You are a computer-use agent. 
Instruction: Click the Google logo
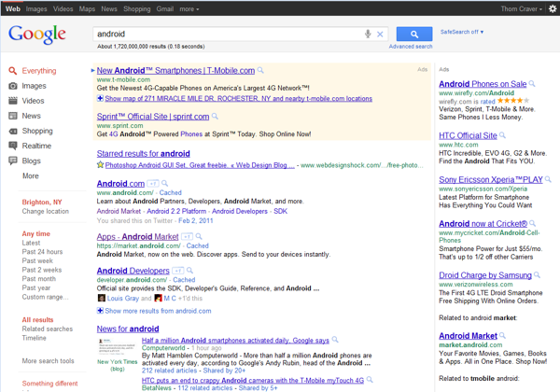tap(36, 35)
